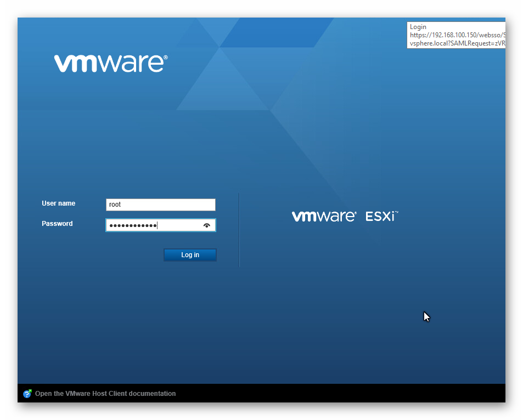
Task: Open the VMware Host Client documentation link
Action: pyautogui.click(x=105, y=394)
